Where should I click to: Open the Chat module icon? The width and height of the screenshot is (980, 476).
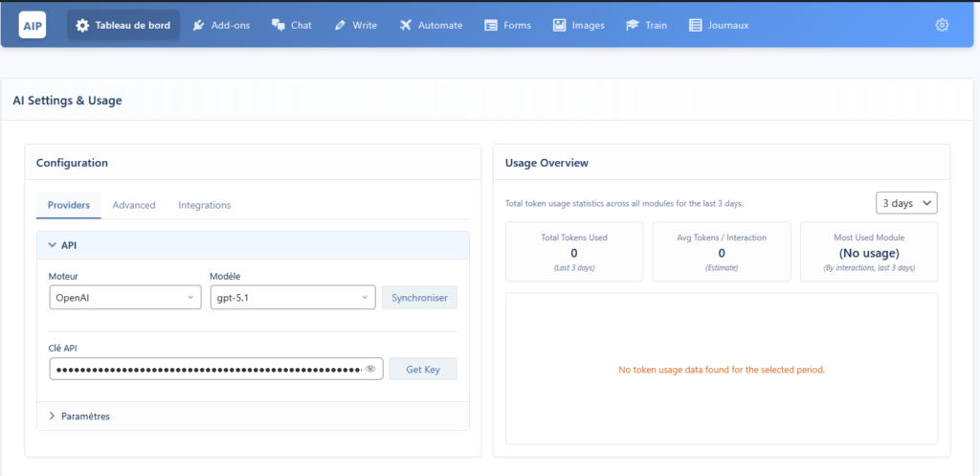(278, 26)
